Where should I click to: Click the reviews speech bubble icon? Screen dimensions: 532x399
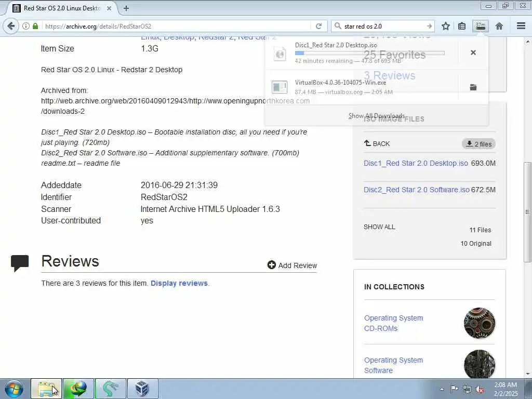click(x=20, y=263)
